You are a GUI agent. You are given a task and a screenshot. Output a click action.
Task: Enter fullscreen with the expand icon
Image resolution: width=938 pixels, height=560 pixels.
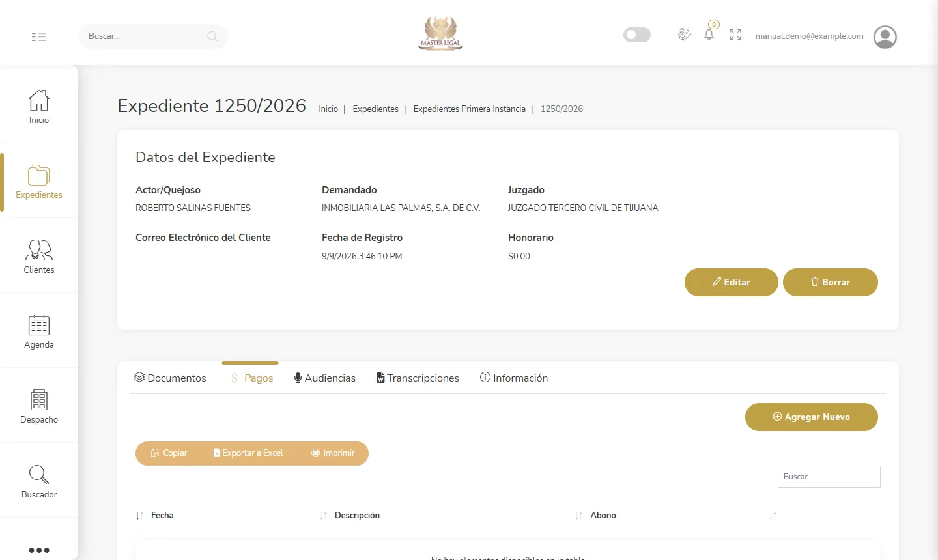[735, 35]
